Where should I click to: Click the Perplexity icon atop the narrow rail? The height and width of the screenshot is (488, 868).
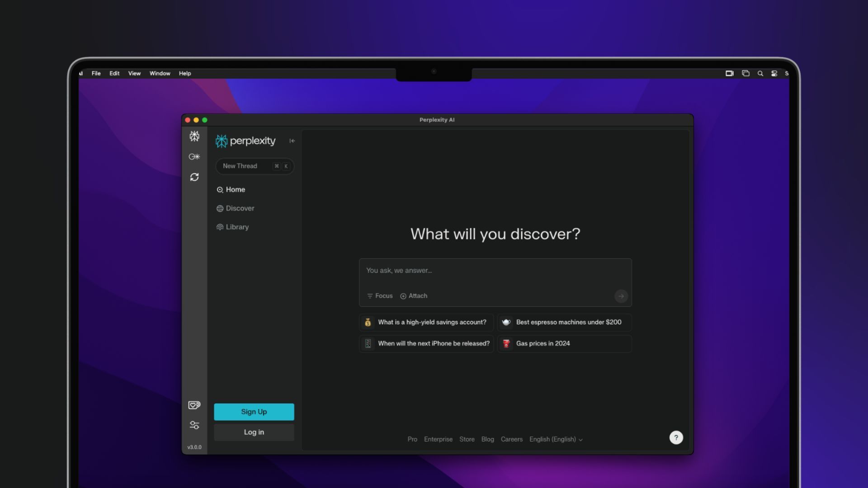(194, 136)
